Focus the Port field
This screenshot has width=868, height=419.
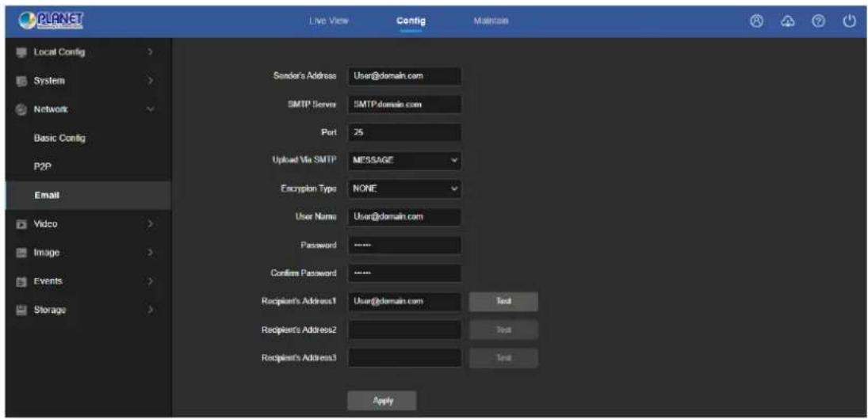[x=404, y=132]
